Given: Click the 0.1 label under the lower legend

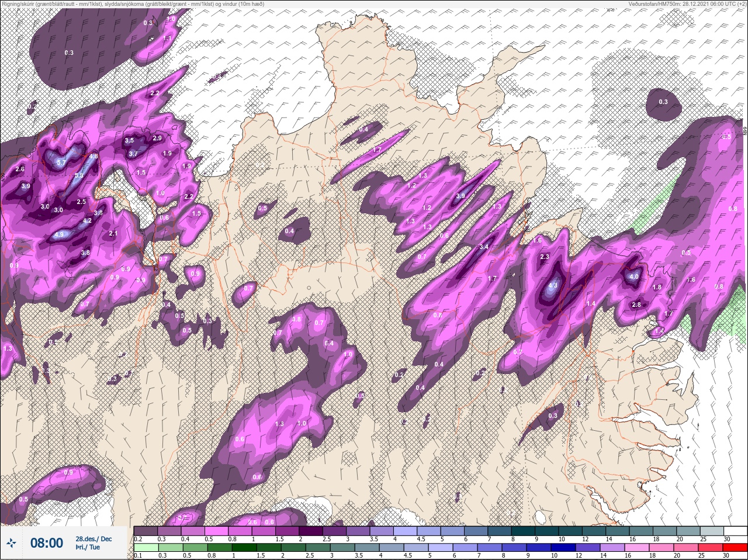Looking at the screenshot, I should point(138,556).
